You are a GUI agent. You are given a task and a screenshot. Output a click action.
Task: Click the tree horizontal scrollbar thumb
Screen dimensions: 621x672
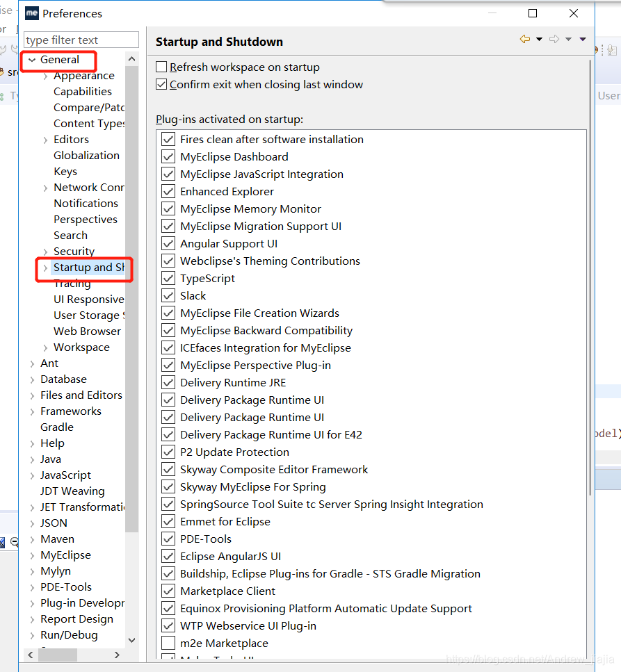(x=58, y=655)
